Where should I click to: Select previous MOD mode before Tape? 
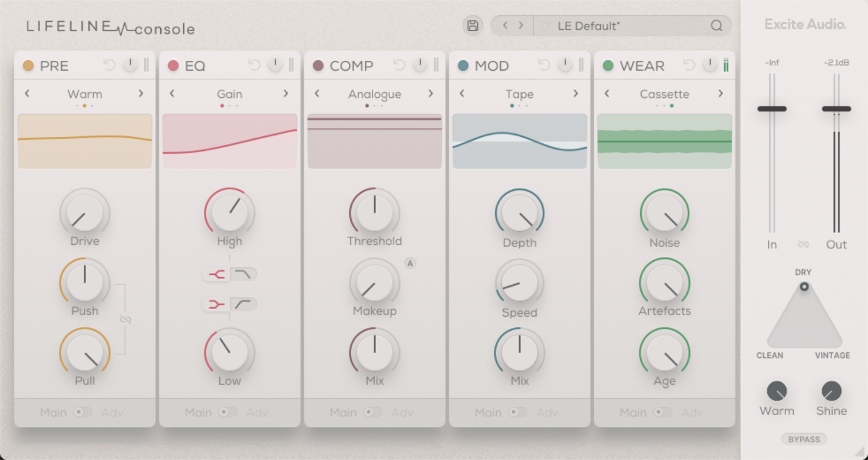462,93
